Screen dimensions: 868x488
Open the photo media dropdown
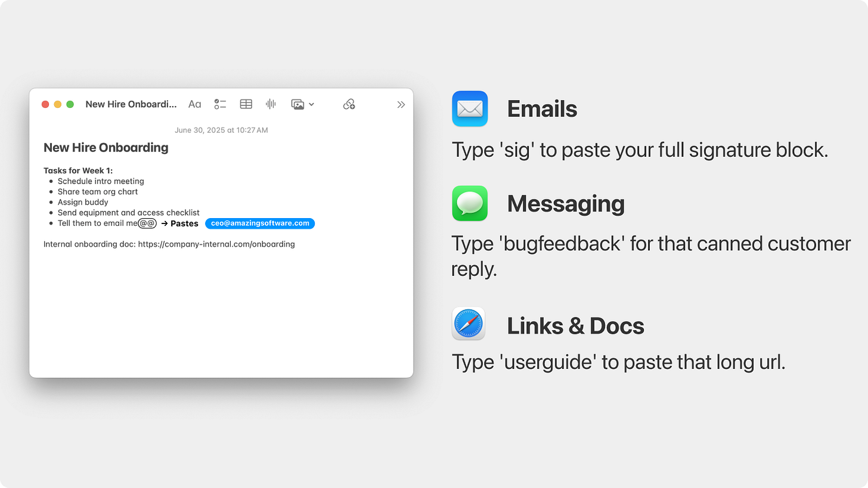coord(302,104)
